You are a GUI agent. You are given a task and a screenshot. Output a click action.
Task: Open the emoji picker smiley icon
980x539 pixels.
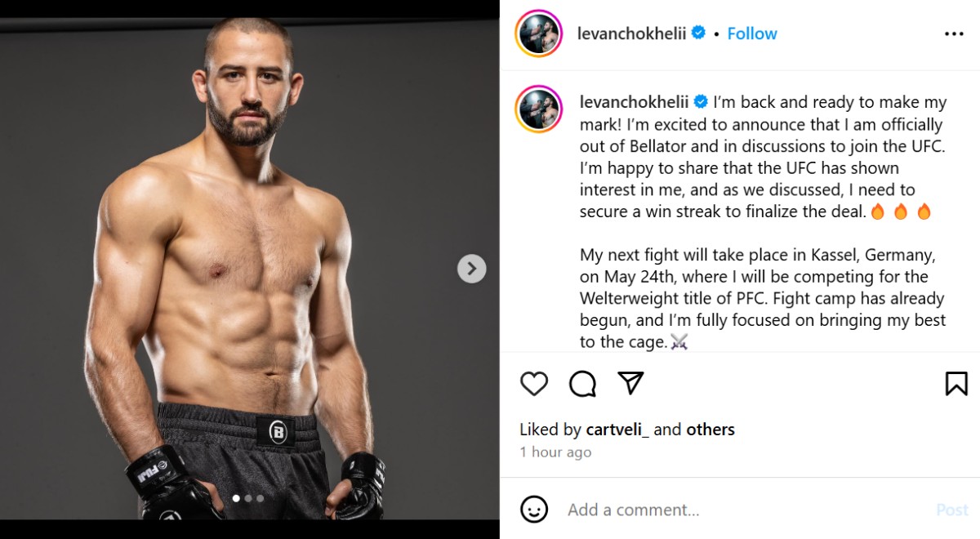[x=534, y=510]
